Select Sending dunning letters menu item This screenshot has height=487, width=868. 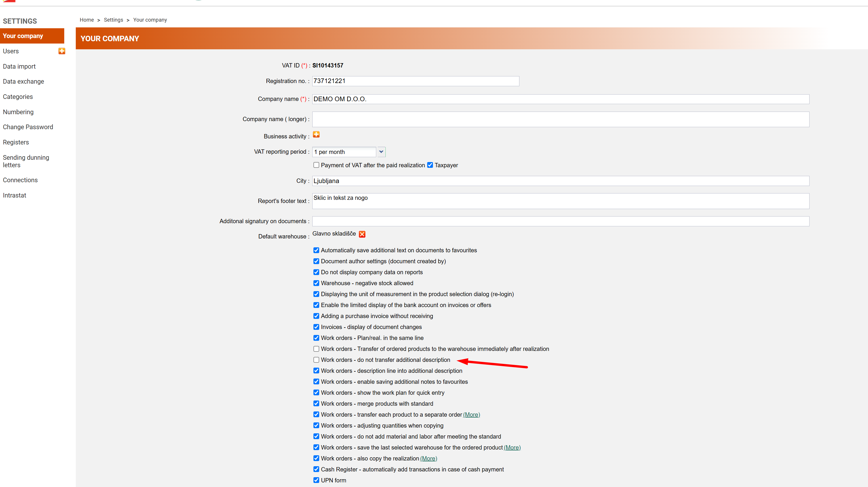click(x=26, y=161)
